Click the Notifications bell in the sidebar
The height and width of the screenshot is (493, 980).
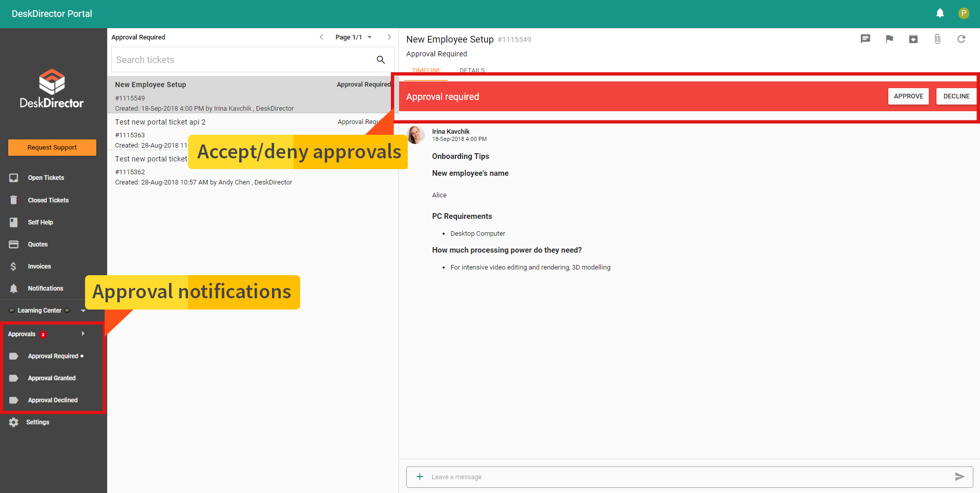click(46, 288)
